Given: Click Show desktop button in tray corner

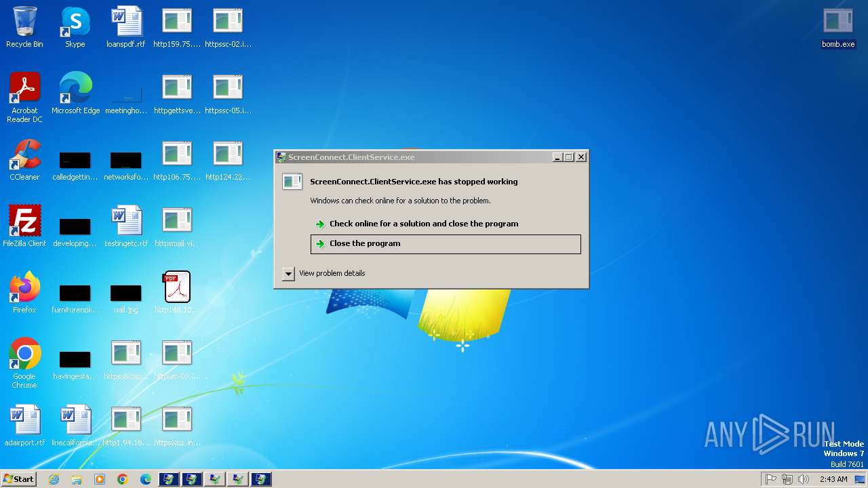Looking at the screenshot, I should [x=861, y=479].
